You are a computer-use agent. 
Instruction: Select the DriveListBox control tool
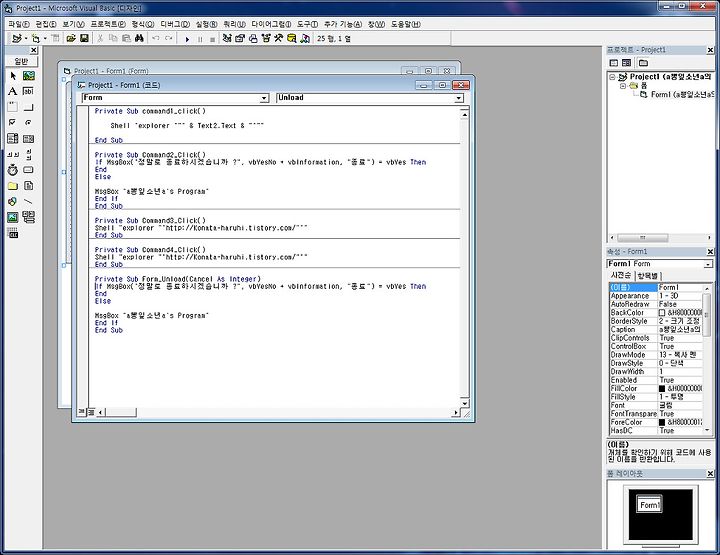click(28, 170)
